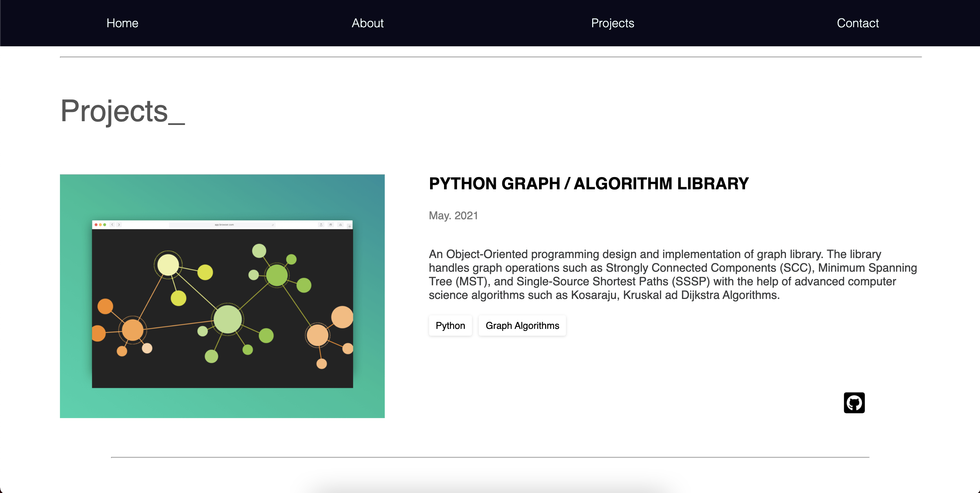Go to Home in navigation bar
980x493 pixels.
click(122, 23)
